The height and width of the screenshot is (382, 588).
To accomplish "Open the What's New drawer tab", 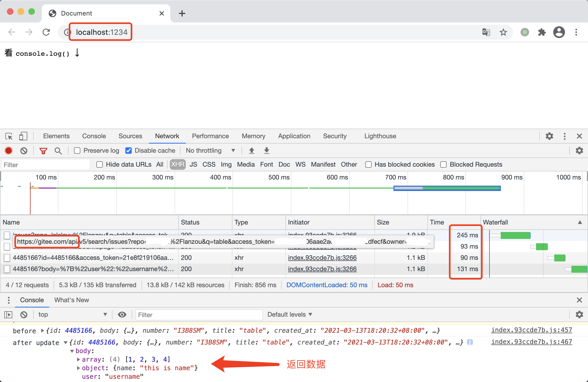I will coord(71,300).
